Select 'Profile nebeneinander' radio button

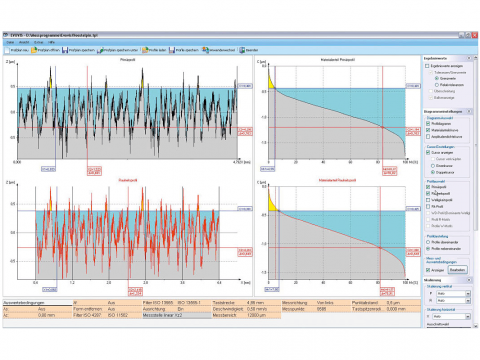coord(428,249)
